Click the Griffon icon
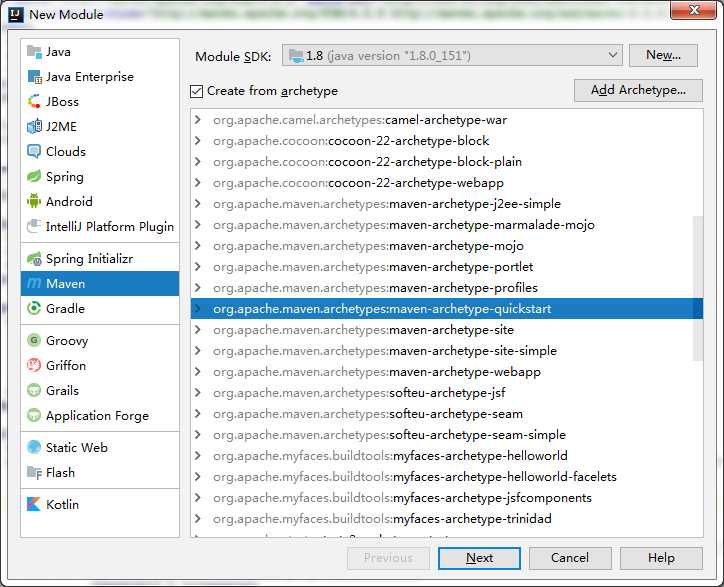Viewport: 724px width, 587px height. 34,365
